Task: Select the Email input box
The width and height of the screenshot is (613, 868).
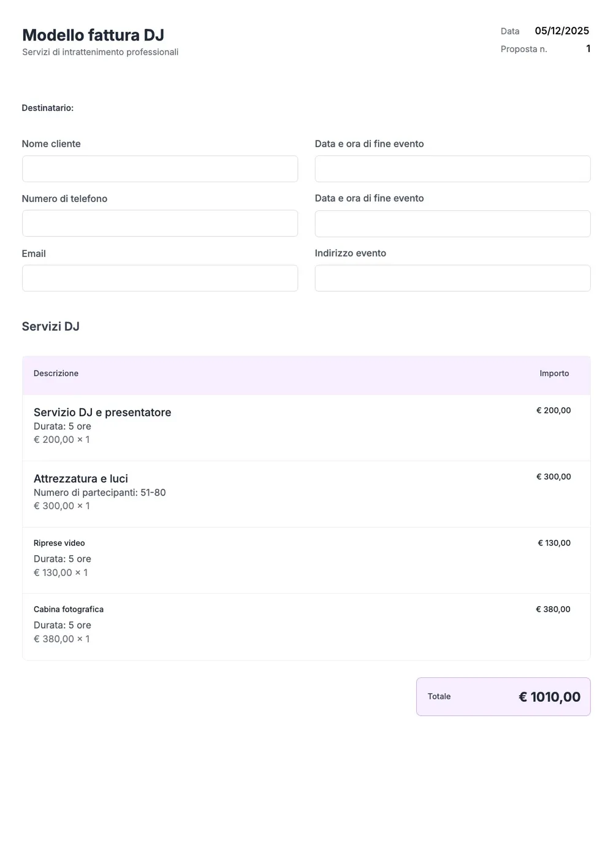Action: pos(160,278)
